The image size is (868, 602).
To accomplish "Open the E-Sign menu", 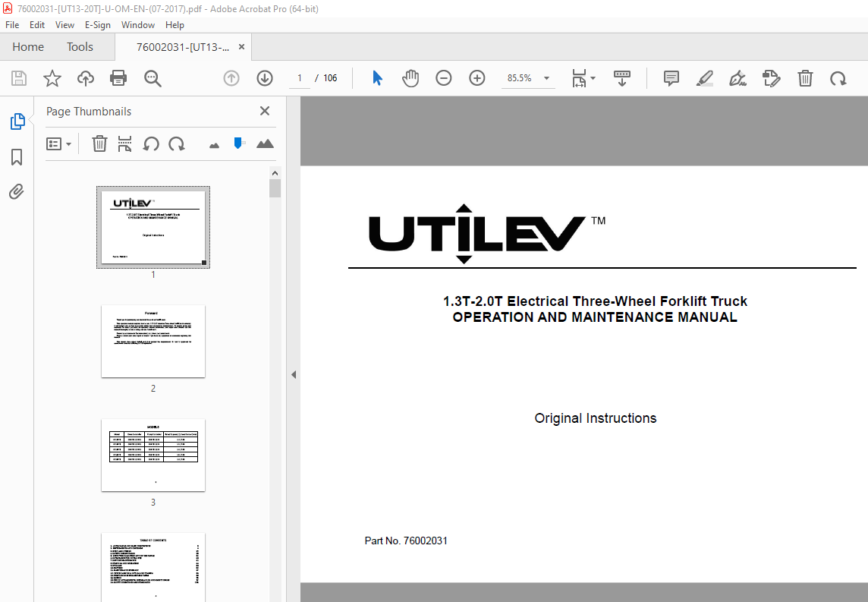I will click(x=97, y=25).
